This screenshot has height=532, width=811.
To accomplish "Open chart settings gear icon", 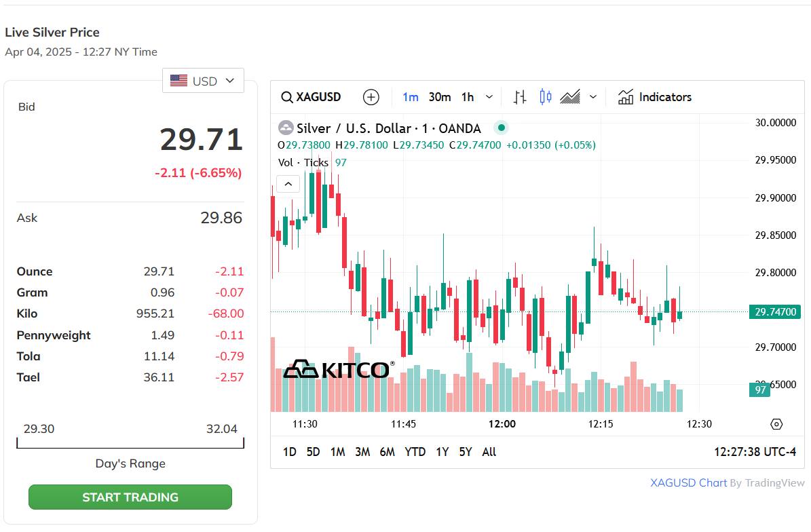I will coord(776,424).
